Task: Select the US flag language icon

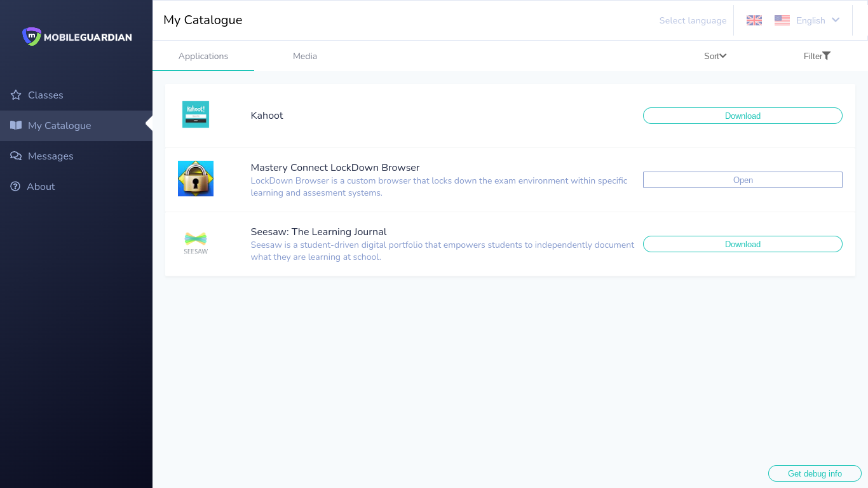Action: (782, 20)
